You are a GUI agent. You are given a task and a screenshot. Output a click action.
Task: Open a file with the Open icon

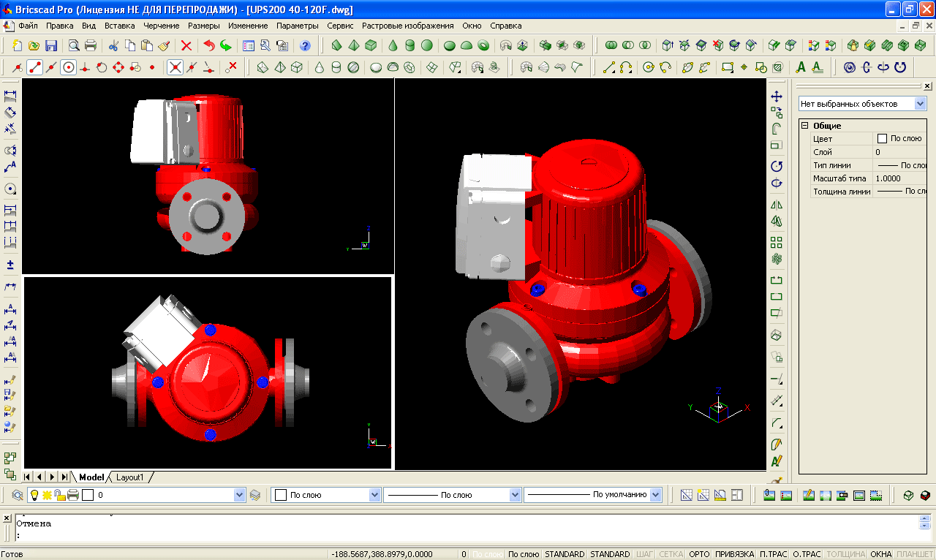pyautogui.click(x=34, y=45)
